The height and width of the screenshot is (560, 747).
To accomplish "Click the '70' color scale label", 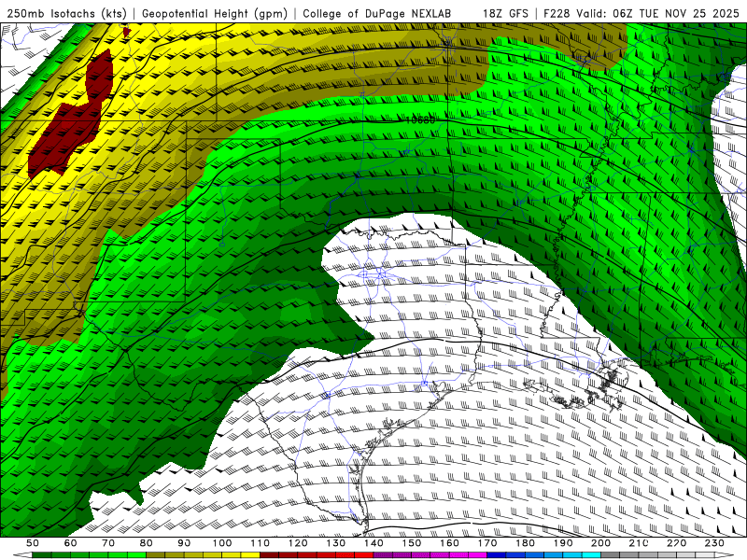I will pos(108,543).
